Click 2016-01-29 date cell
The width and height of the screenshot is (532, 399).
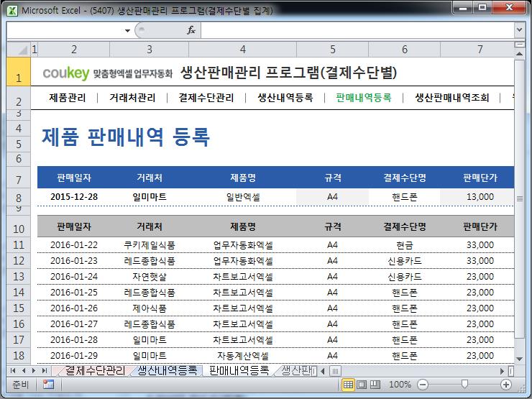(x=74, y=356)
